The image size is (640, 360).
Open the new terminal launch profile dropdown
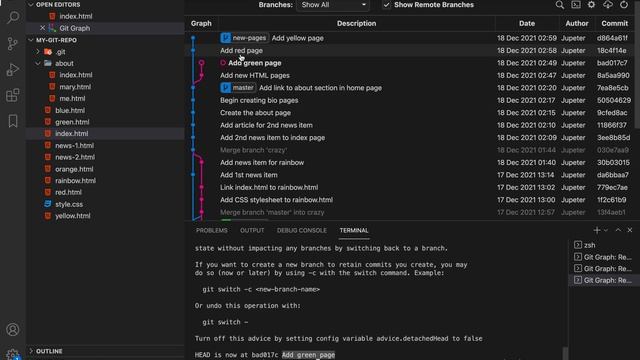click(x=606, y=230)
